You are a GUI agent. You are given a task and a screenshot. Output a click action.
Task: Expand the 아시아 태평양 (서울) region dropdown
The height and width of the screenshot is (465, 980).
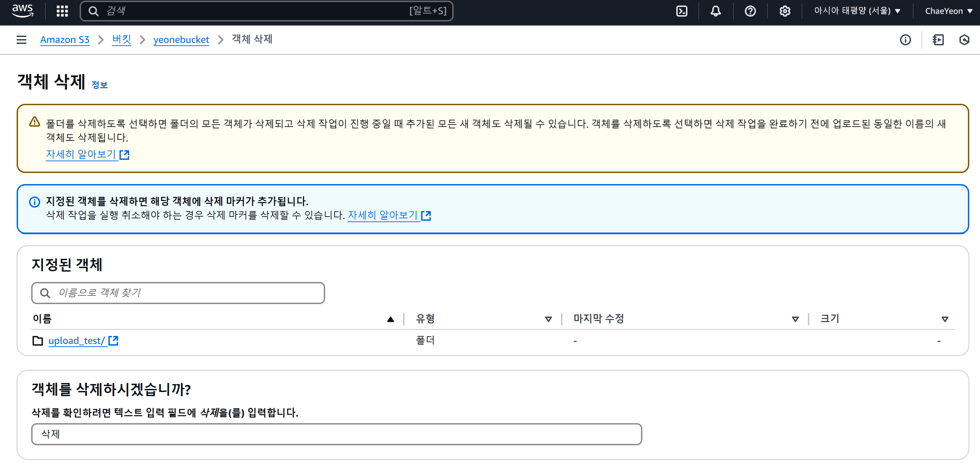857,11
